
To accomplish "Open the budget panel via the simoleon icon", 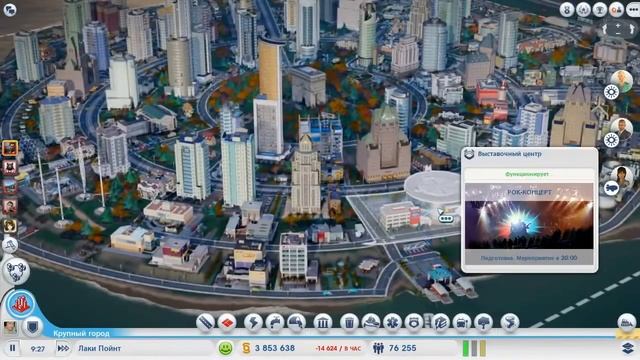I will tap(246, 348).
